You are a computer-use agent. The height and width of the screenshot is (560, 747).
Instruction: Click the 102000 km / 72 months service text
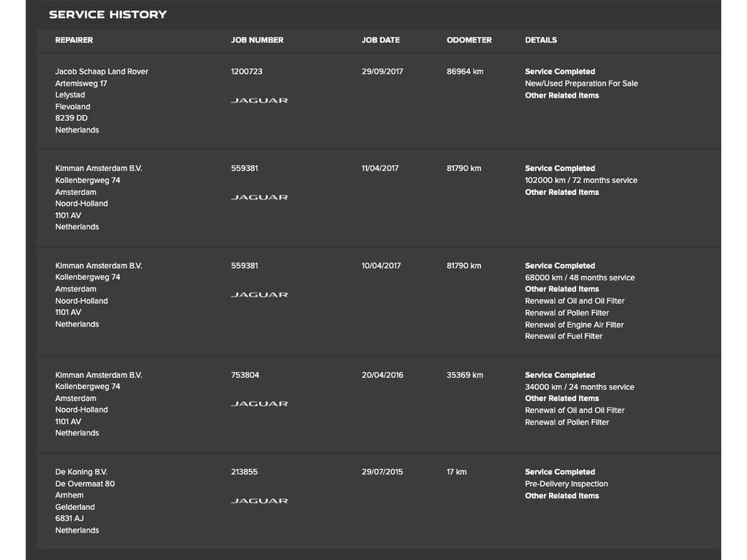(581, 180)
